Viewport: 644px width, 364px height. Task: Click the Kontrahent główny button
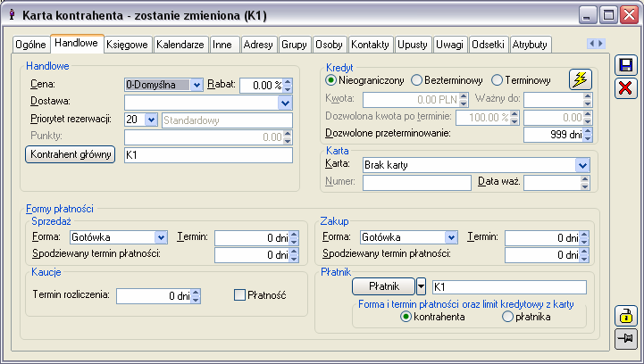tap(71, 154)
